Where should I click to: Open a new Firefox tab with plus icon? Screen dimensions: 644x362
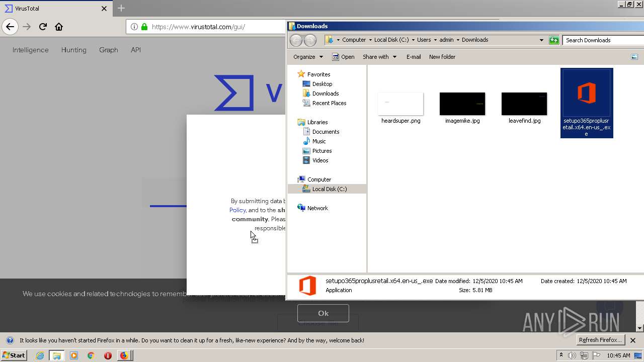click(121, 8)
